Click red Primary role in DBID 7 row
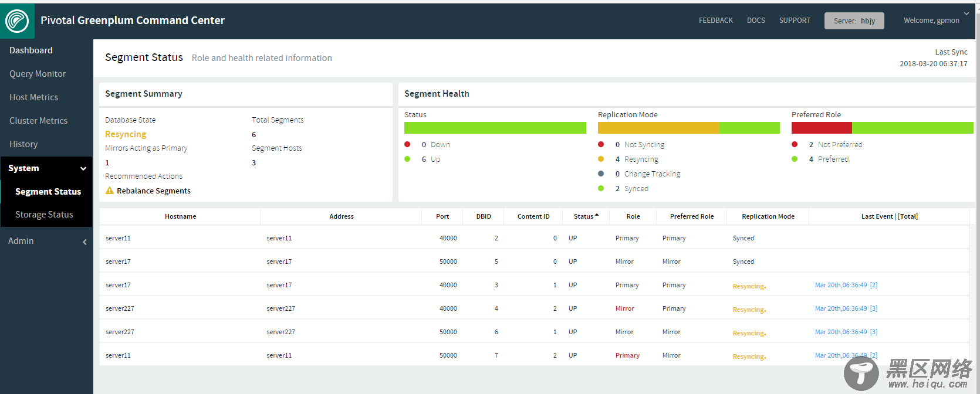The height and width of the screenshot is (394, 980). click(627, 355)
